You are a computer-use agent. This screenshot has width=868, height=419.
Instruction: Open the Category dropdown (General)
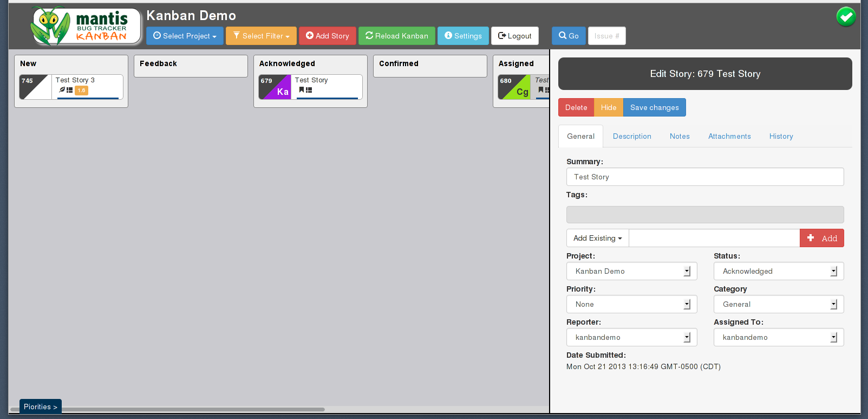779,304
